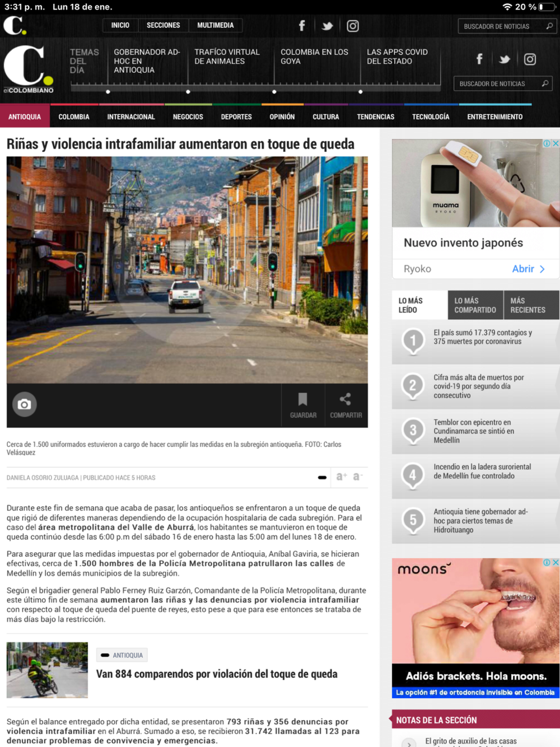Click the black pill toggle beside a+
The height and width of the screenshot is (747, 560).
pyautogui.click(x=322, y=478)
